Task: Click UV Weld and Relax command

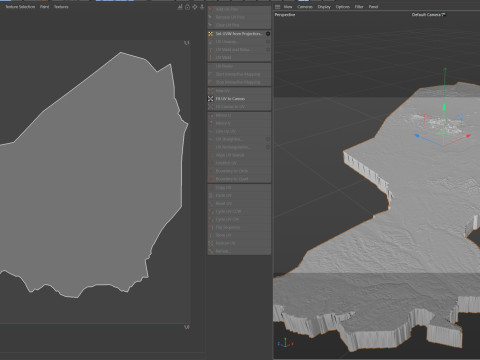Action: [x=238, y=50]
